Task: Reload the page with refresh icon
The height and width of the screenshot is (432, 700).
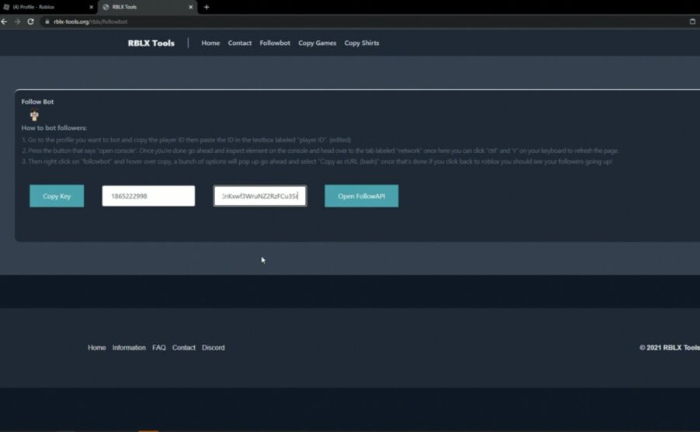Action: click(29, 21)
